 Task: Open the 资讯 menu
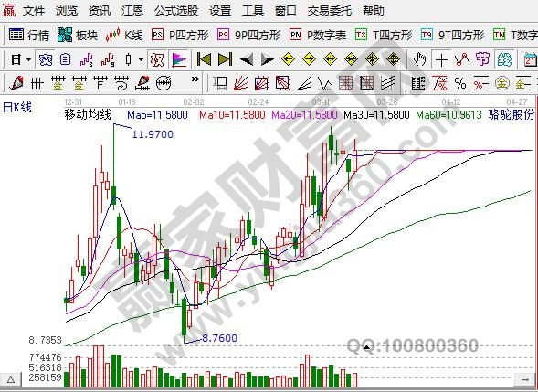tap(100, 11)
